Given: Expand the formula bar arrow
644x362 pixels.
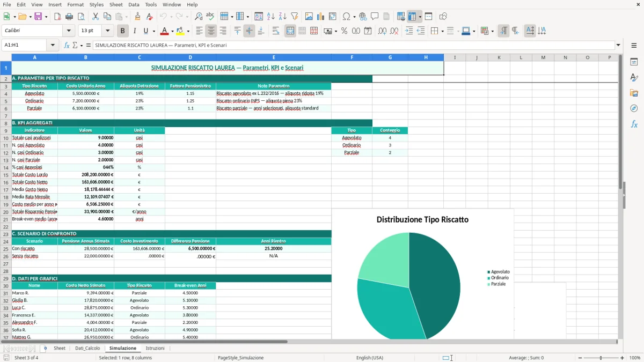Looking at the screenshot, I should coord(618,45).
